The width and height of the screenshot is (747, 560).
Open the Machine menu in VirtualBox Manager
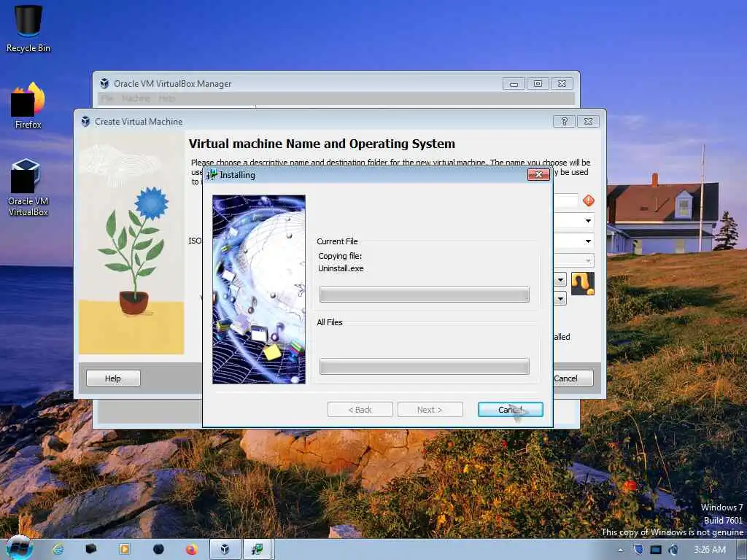(x=136, y=98)
